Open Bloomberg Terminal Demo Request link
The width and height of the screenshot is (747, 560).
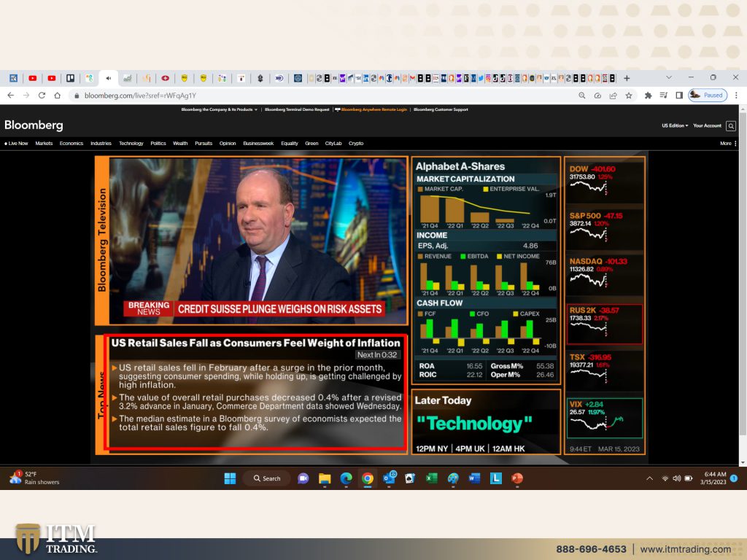(297, 109)
